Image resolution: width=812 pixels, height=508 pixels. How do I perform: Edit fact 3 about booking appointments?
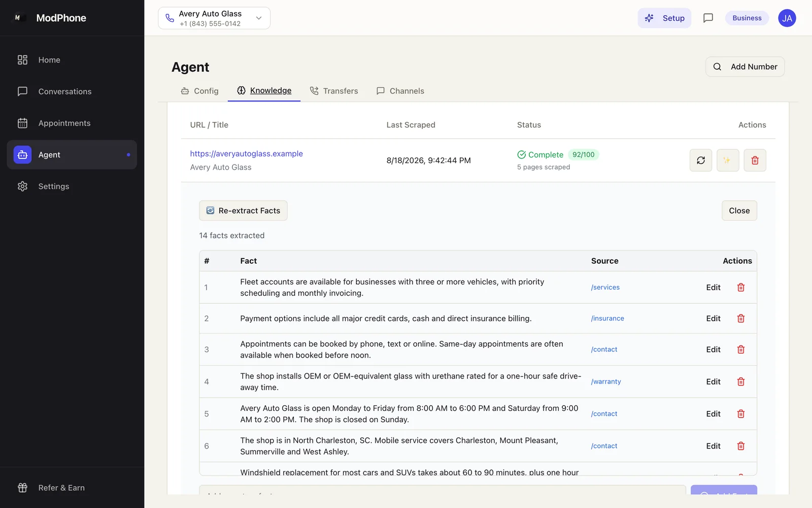[x=713, y=350]
